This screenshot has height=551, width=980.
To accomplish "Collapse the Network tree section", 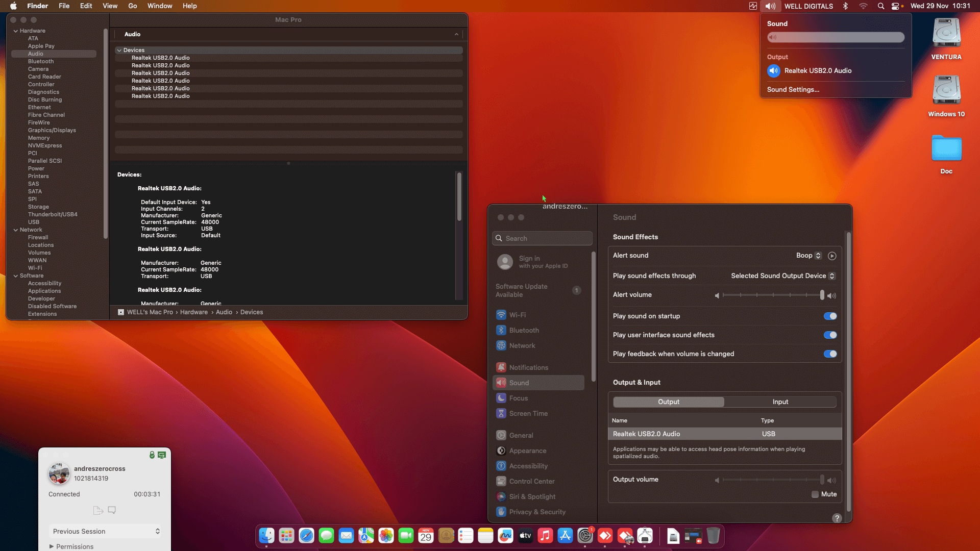I will (x=16, y=230).
